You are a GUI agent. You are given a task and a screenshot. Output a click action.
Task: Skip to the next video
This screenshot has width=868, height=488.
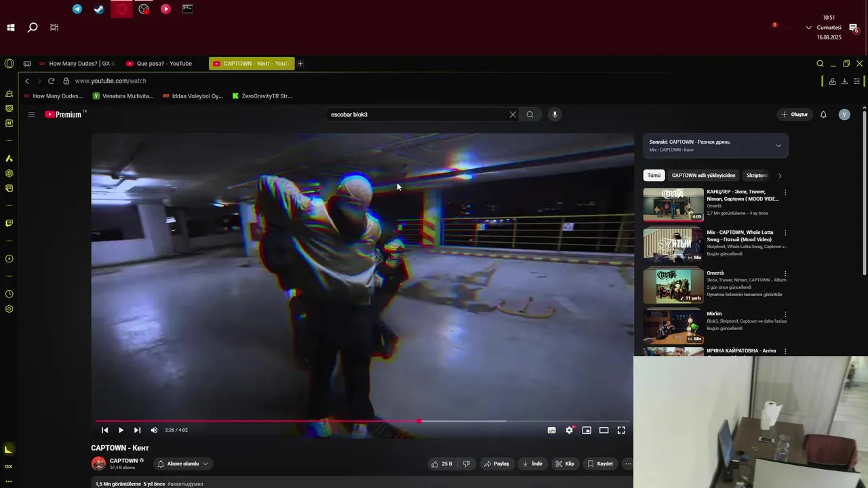(x=137, y=430)
